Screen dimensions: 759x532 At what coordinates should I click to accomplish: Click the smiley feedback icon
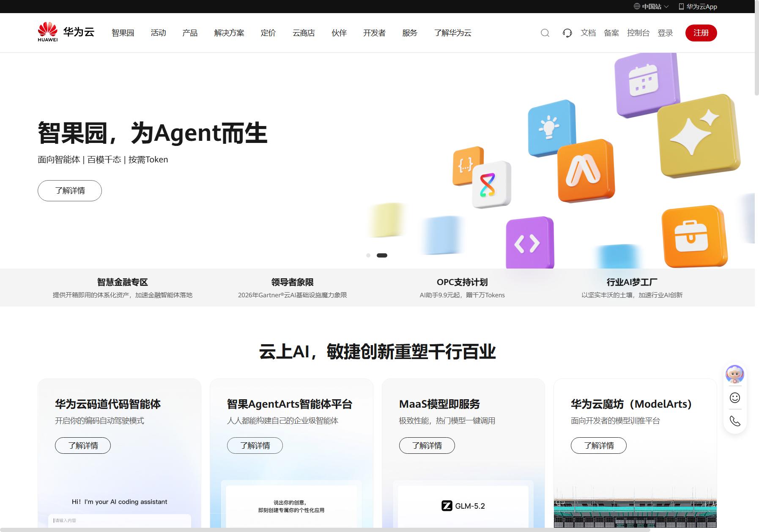[735, 398]
